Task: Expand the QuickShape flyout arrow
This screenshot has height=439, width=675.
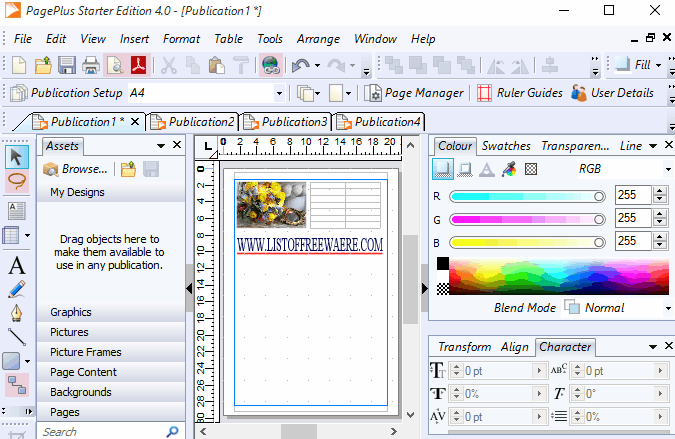Action: (x=27, y=361)
